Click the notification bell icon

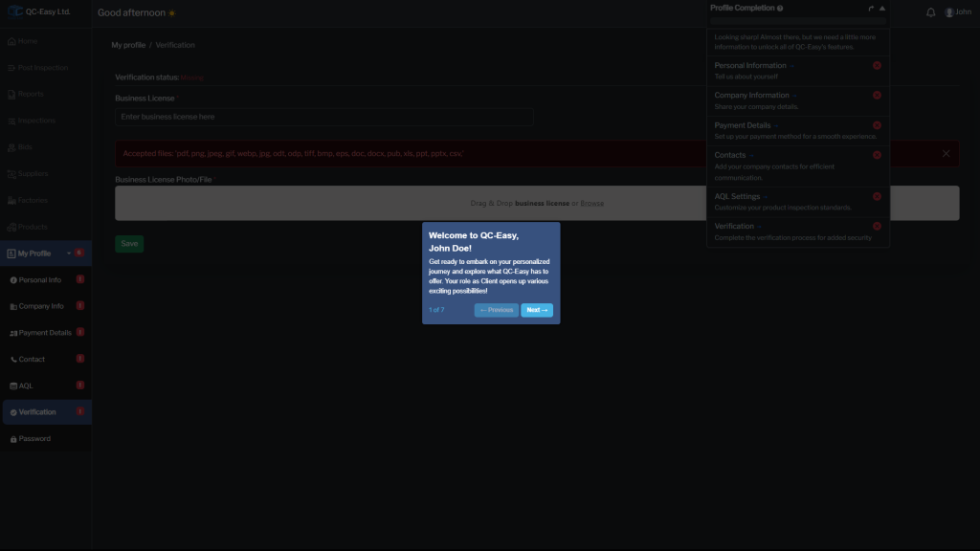point(931,12)
